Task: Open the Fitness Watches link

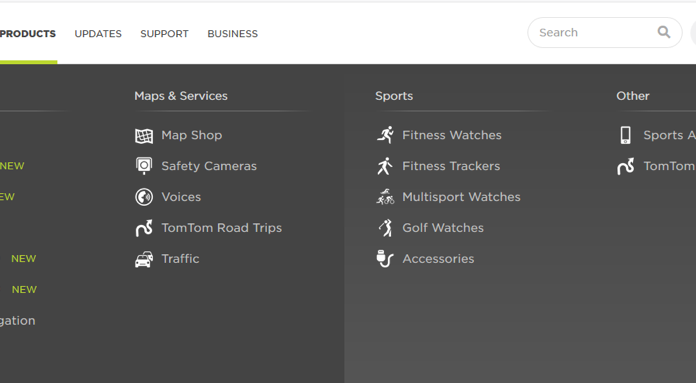Action: [452, 135]
